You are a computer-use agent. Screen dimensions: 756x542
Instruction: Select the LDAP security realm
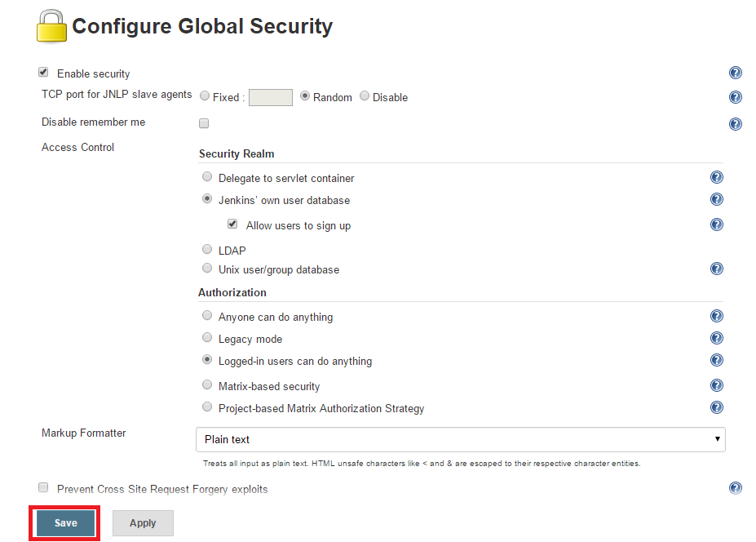pos(207,249)
